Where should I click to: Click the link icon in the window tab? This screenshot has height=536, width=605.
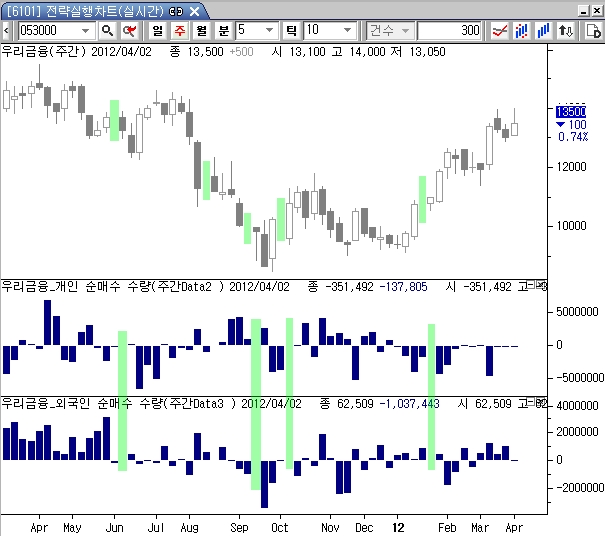coord(176,10)
